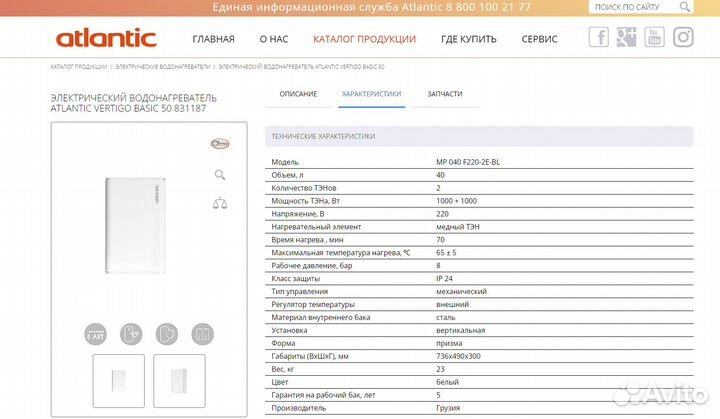
Task: Click model value MP 040 F220-2E-BL
Action: click(x=468, y=162)
